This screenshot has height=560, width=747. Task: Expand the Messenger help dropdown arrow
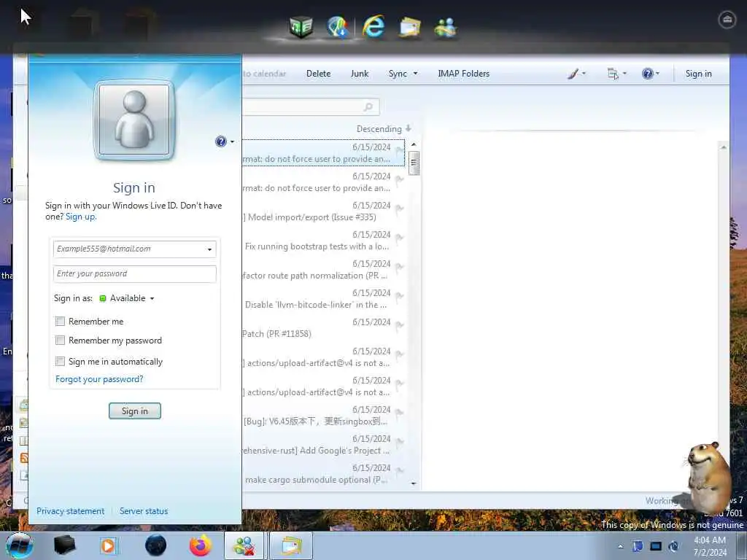(x=232, y=141)
